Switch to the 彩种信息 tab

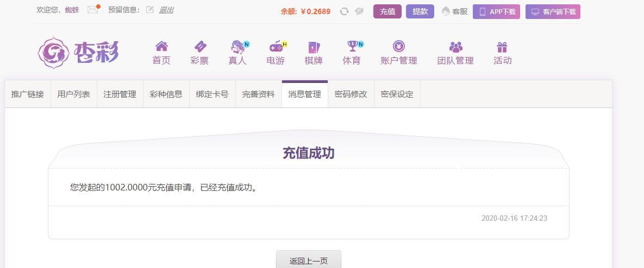(166, 94)
